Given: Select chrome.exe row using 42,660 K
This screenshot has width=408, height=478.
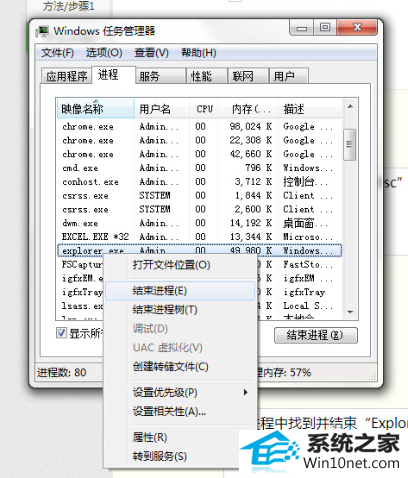Looking at the screenshot, I should coord(199,154).
